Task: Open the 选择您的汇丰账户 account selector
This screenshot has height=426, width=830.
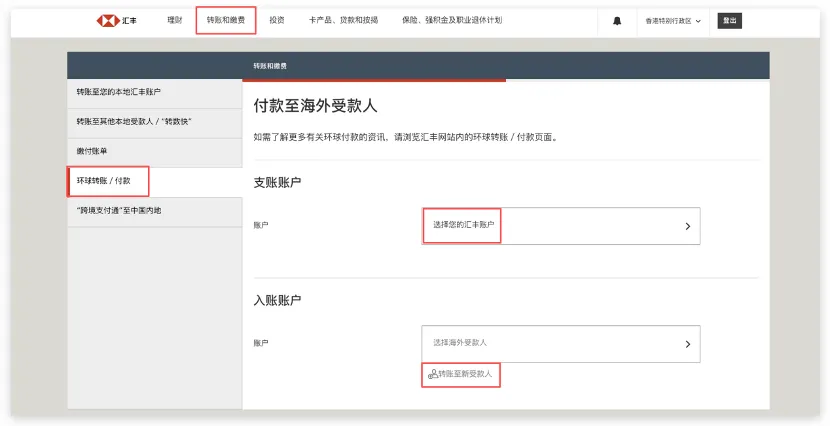Action: click(x=561, y=226)
